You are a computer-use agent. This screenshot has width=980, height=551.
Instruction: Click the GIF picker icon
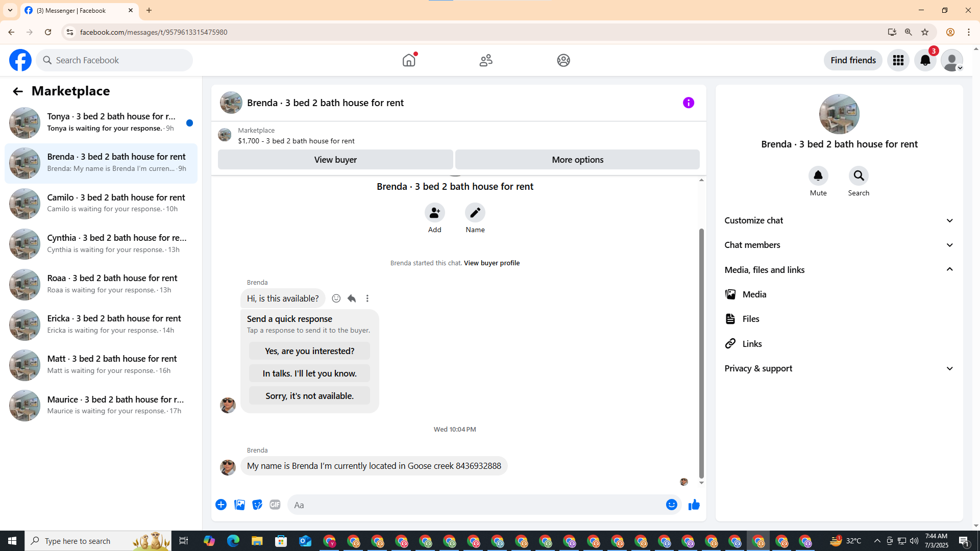(275, 505)
